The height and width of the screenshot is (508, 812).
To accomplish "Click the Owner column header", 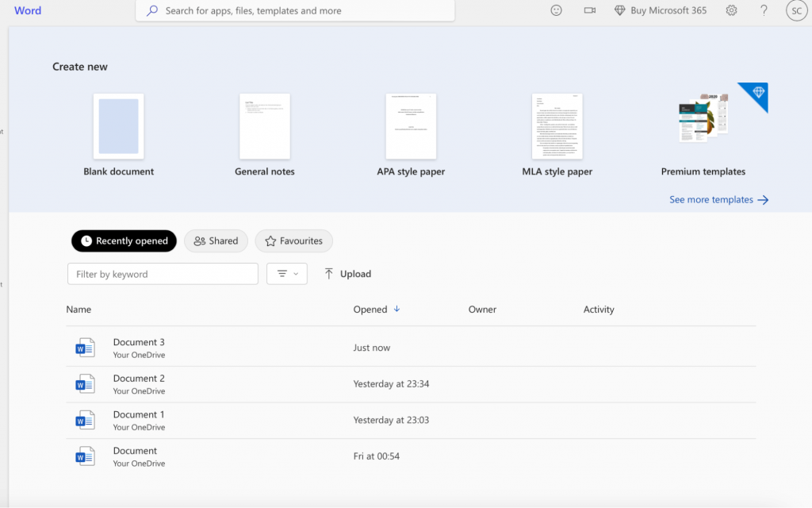I will coord(482,310).
